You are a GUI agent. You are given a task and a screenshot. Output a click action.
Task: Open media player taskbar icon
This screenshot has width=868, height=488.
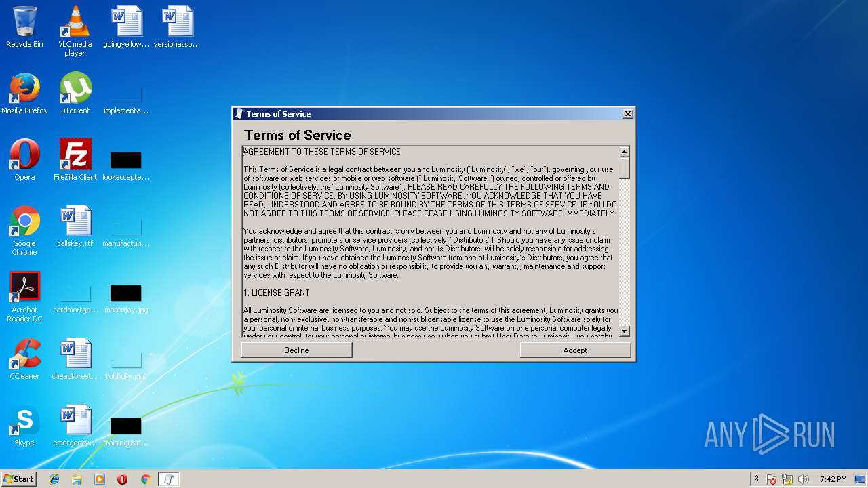click(100, 479)
